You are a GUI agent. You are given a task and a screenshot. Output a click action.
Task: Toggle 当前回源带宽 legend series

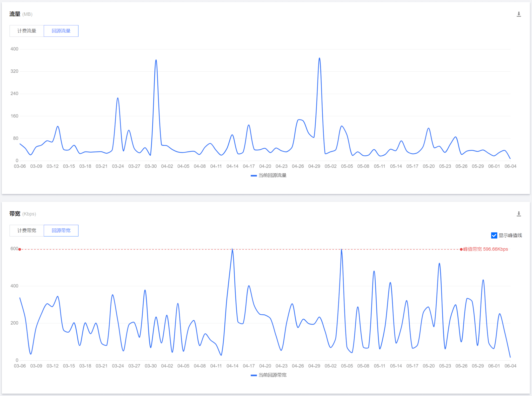272,375
